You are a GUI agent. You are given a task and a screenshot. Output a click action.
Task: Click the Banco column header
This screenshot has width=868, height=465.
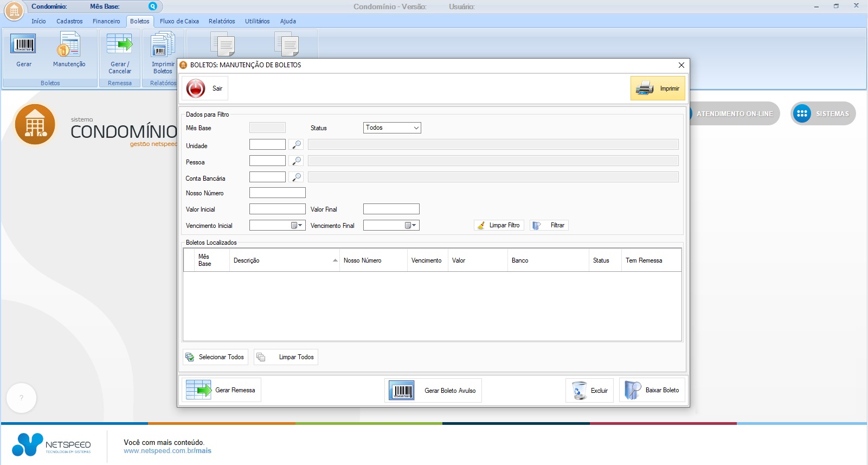pyautogui.click(x=548, y=260)
